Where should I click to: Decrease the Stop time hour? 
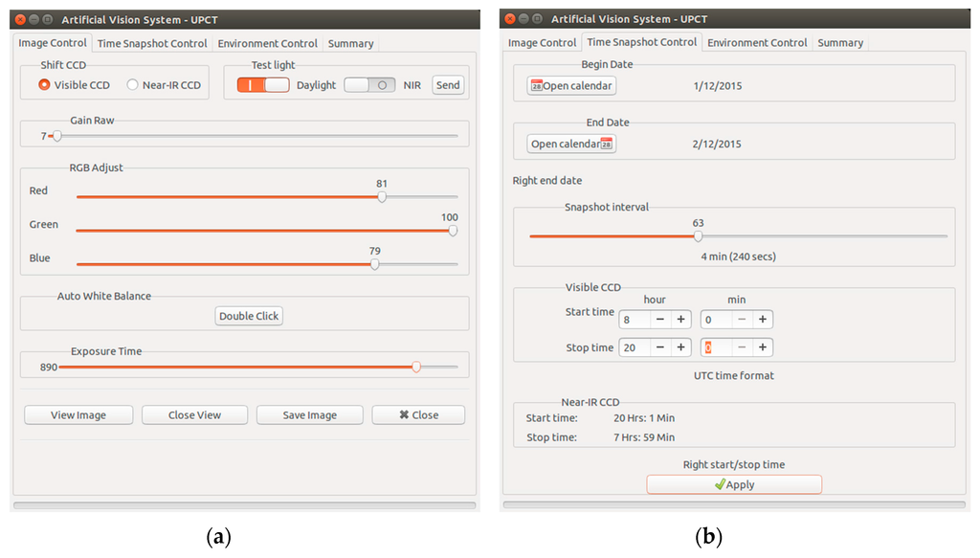[x=659, y=347]
